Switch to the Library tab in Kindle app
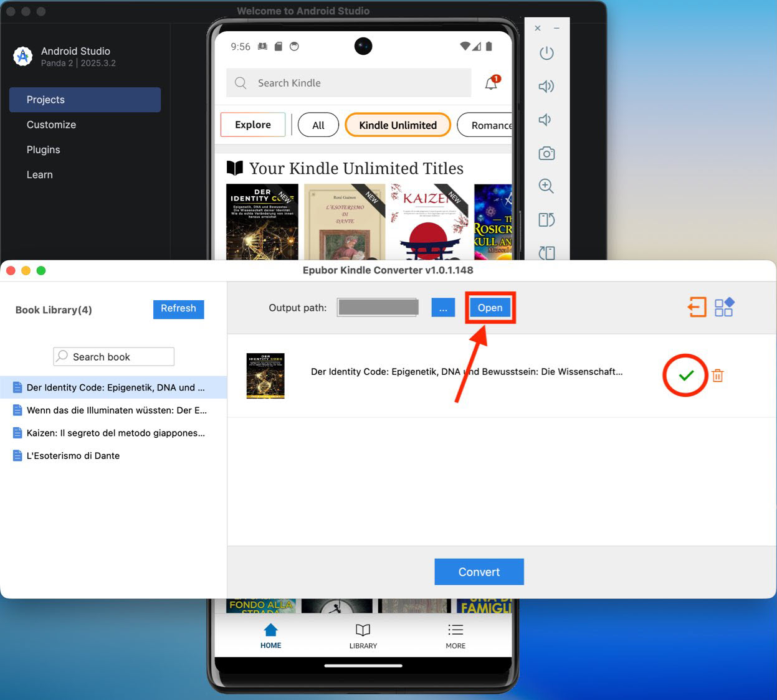777x700 pixels. (x=363, y=634)
